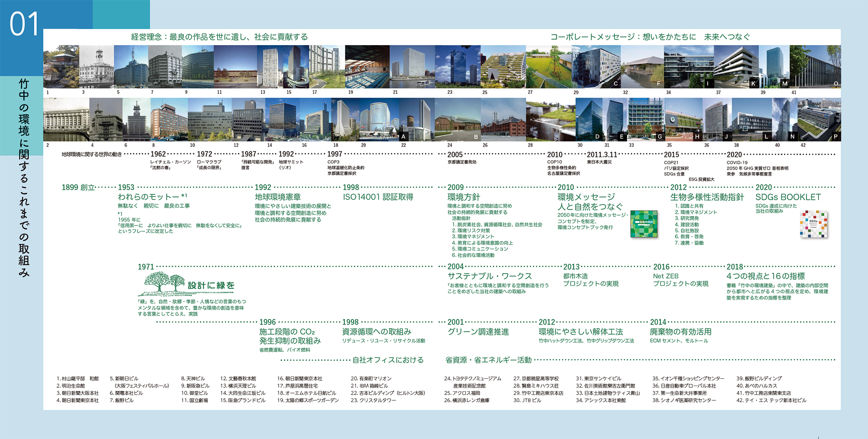Image resolution: width=868 pixels, height=439 pixels.
Task: Click the 環境にやさしい解体工法 heading
Action: [x=581, y=332]
